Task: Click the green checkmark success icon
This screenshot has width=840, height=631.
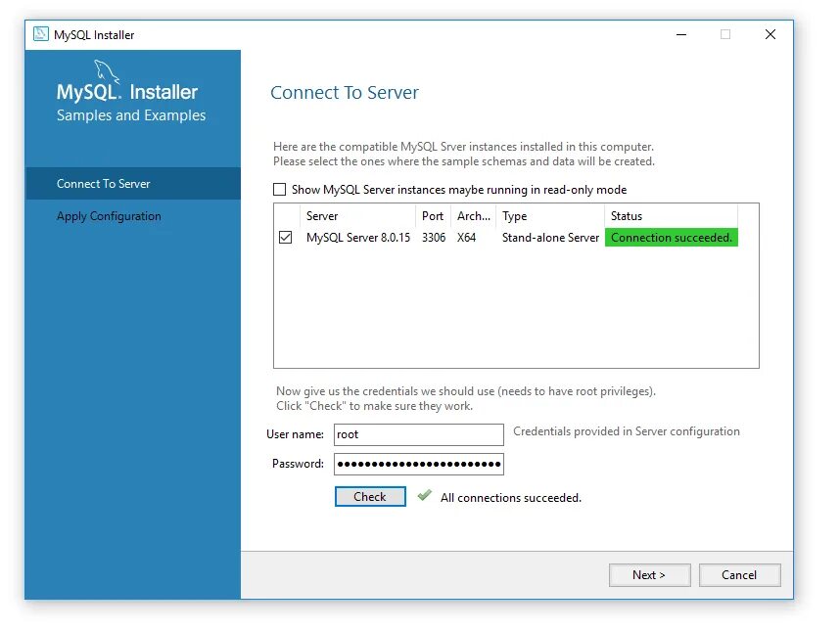Action: 424,495
